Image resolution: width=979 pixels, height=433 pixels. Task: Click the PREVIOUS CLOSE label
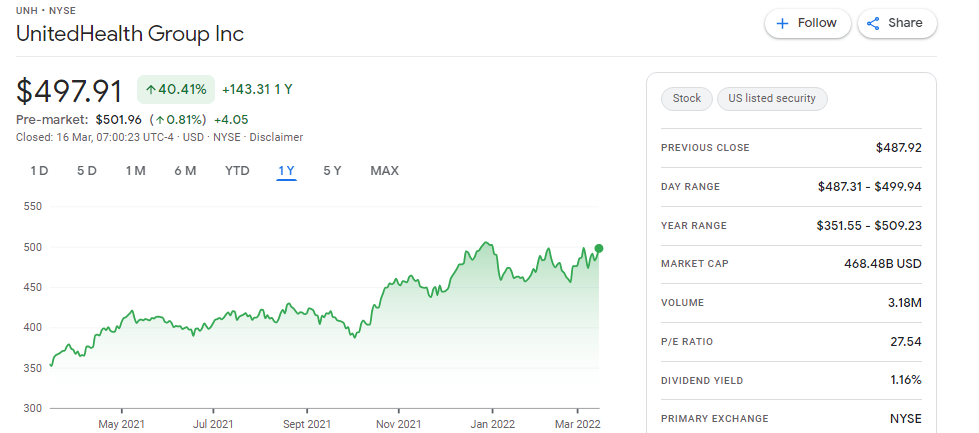[705, 148]
